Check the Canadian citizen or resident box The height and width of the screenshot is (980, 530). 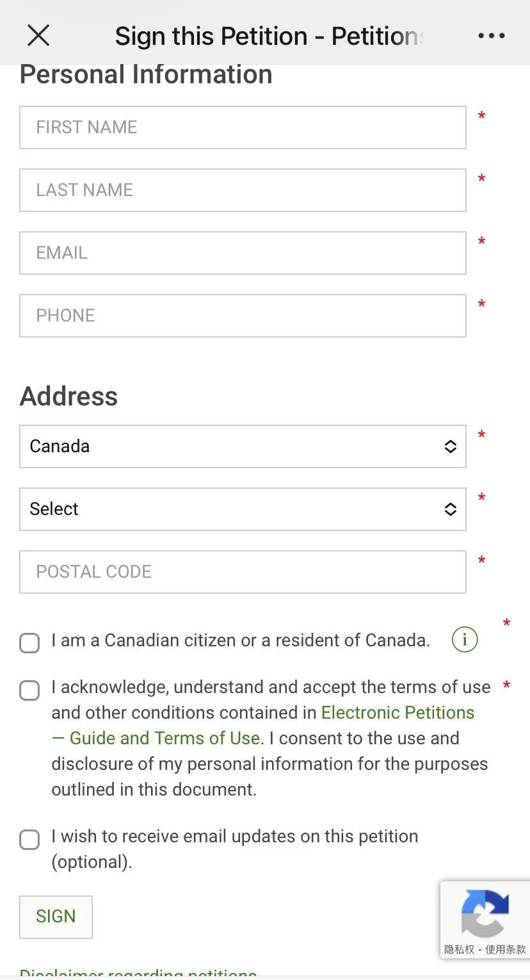29,643
